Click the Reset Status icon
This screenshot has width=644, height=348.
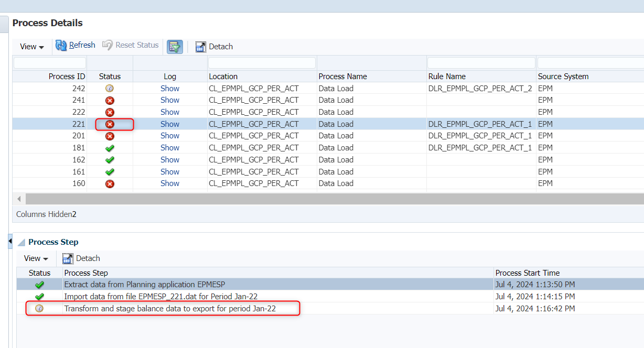click(x=108, y=46)
